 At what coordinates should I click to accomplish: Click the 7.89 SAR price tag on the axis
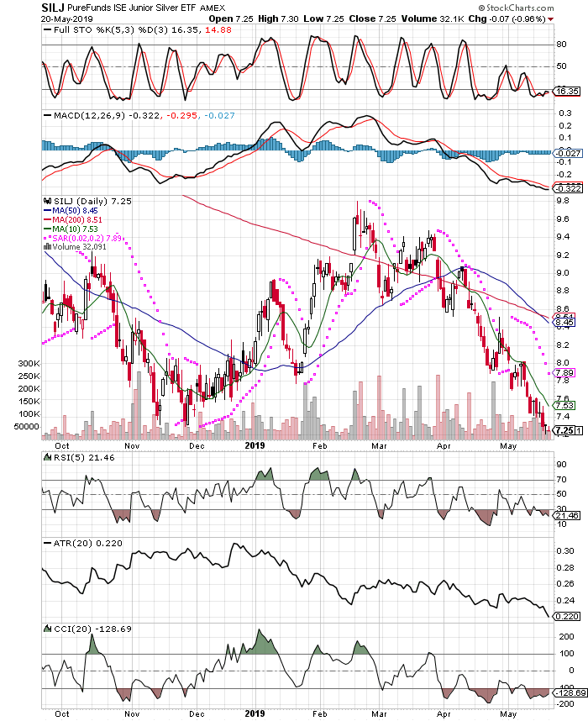[565, 373]
